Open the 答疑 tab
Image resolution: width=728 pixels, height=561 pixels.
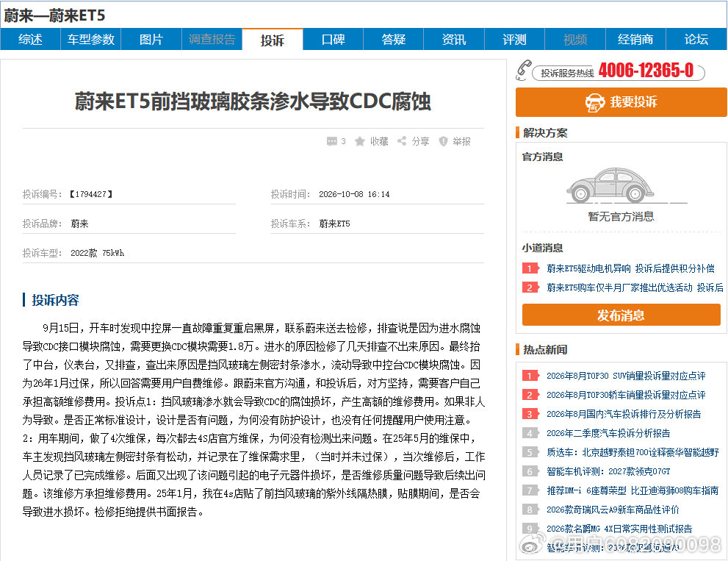[x=393, y=40]
